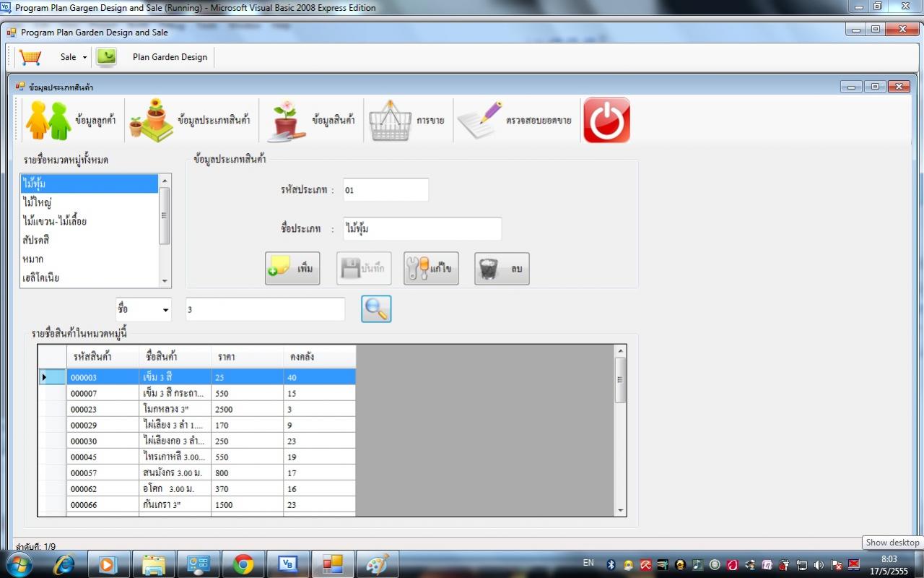Select product code cell 000045
Image resolution: width=924 pixels, height=578 pixels.
tap(103, 457)
